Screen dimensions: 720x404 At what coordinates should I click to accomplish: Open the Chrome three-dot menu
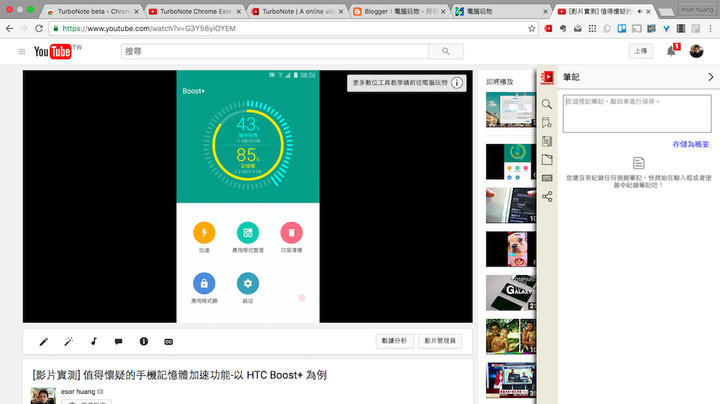tap(710, 28)
